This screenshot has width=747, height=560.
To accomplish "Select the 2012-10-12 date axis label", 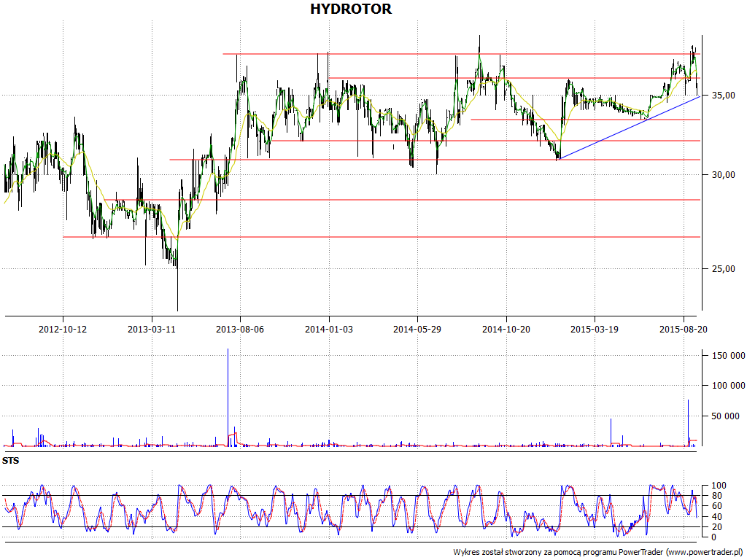I will pos(63,329).
